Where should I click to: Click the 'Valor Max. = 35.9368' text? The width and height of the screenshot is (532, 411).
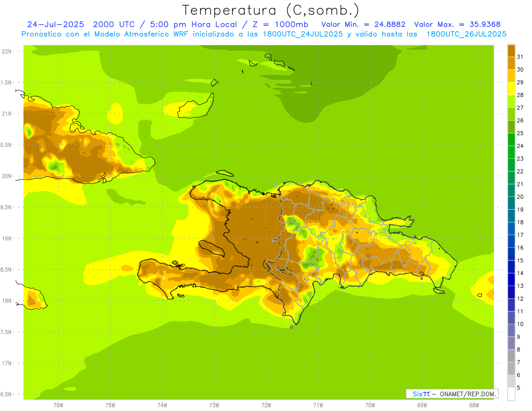tap(458, 24)
